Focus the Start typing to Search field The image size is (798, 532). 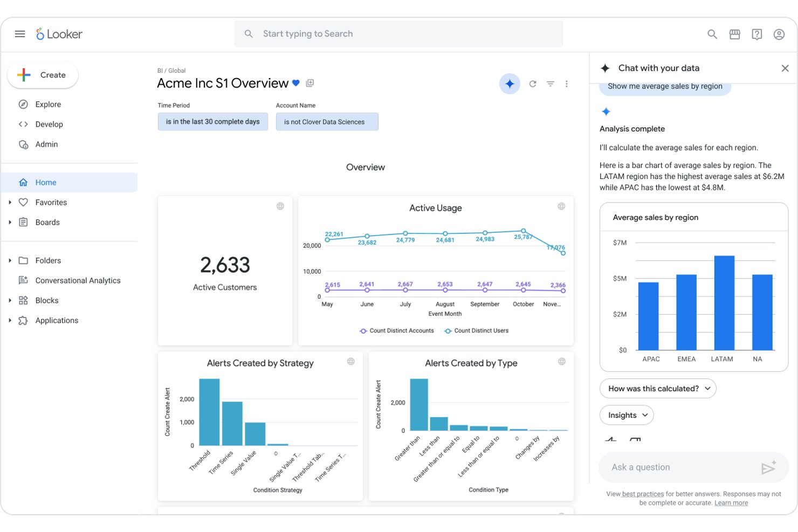tap(398, 34)
